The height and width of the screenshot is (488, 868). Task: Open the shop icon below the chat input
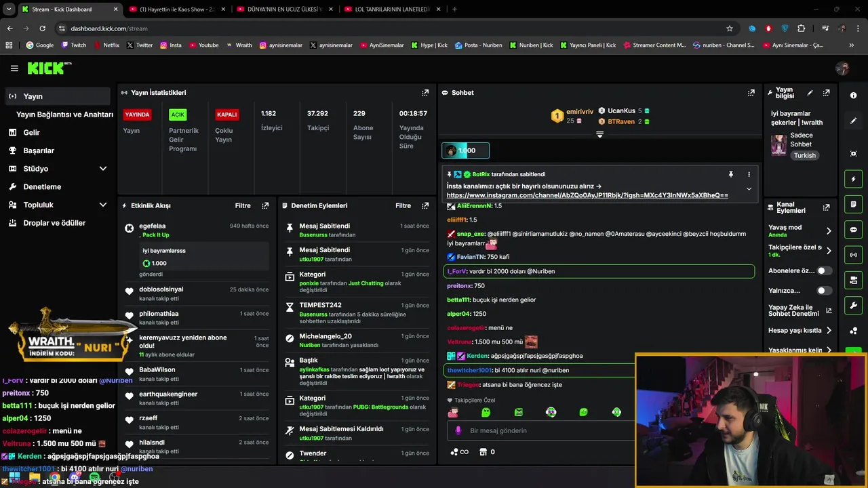pos(484,451)
